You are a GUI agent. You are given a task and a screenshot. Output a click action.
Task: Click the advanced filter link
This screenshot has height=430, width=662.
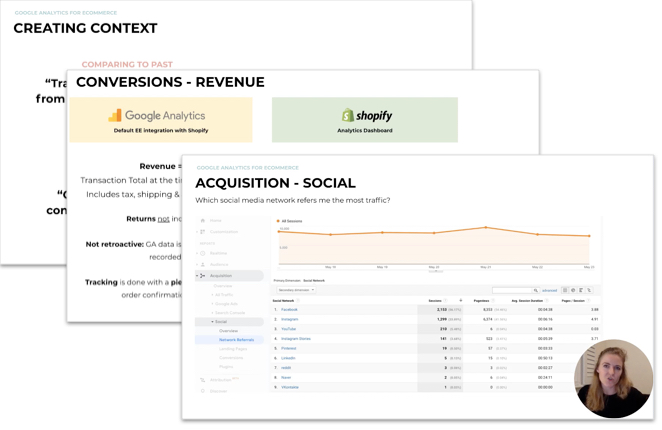pyautogui.click(x=549, y=291)
